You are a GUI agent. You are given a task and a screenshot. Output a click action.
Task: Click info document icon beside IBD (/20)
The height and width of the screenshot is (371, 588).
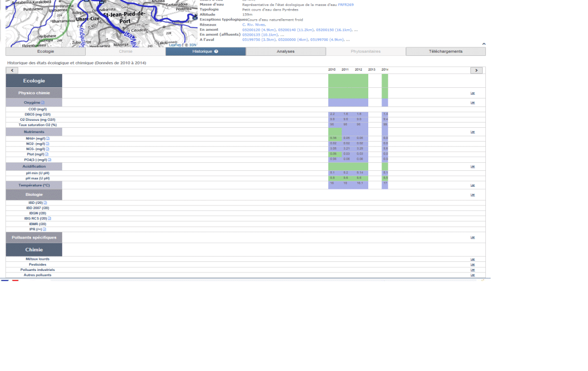click(45, 203)
